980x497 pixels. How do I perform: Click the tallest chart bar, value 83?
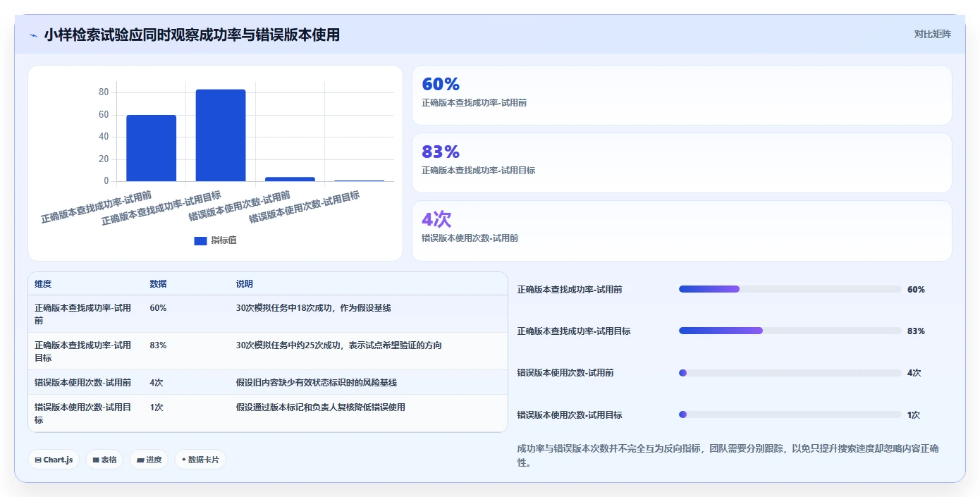[x=221, y=135]
